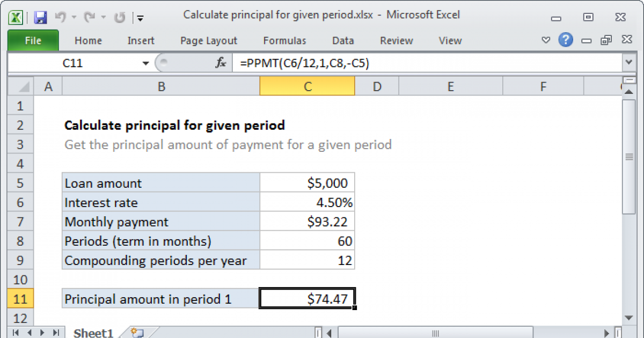This screenshot has width=644, height=338.
Task: Click the workbook minimize window icon
Action: [586, 41]
